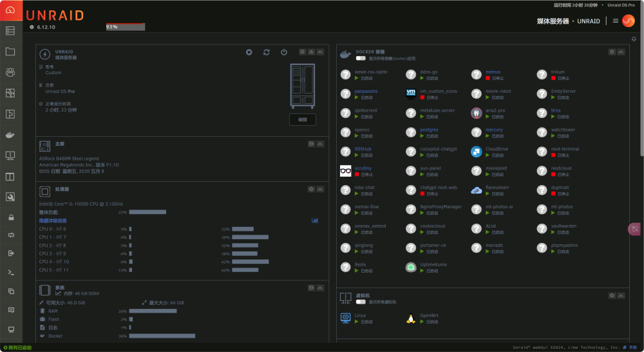The image size is (644, 352).
Task: Open the Shares folder icon in sidebar
Action: (10, 52)
